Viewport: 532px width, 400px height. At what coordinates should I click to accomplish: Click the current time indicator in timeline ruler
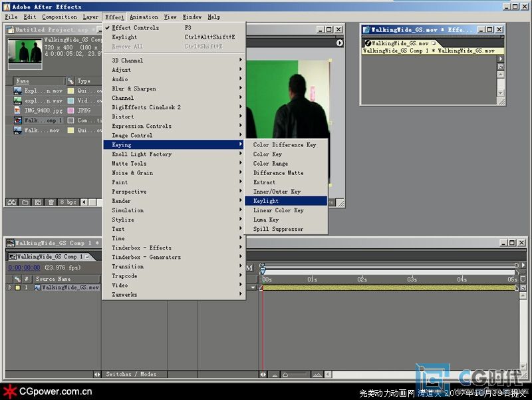[x=263, y=270]
